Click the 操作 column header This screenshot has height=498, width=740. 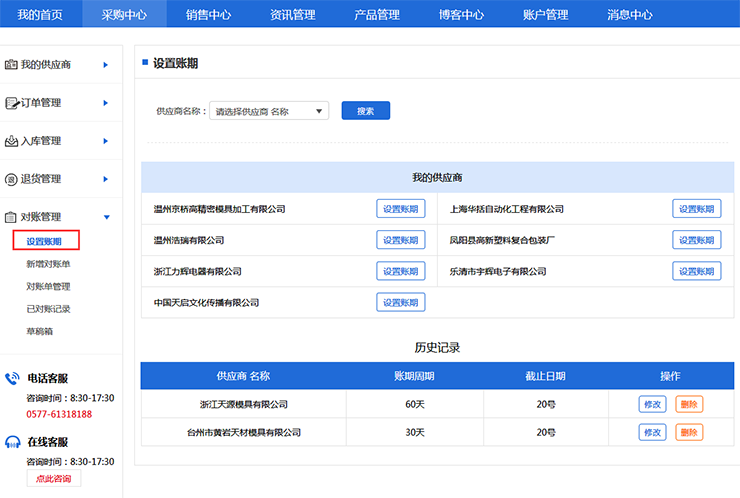670,376
